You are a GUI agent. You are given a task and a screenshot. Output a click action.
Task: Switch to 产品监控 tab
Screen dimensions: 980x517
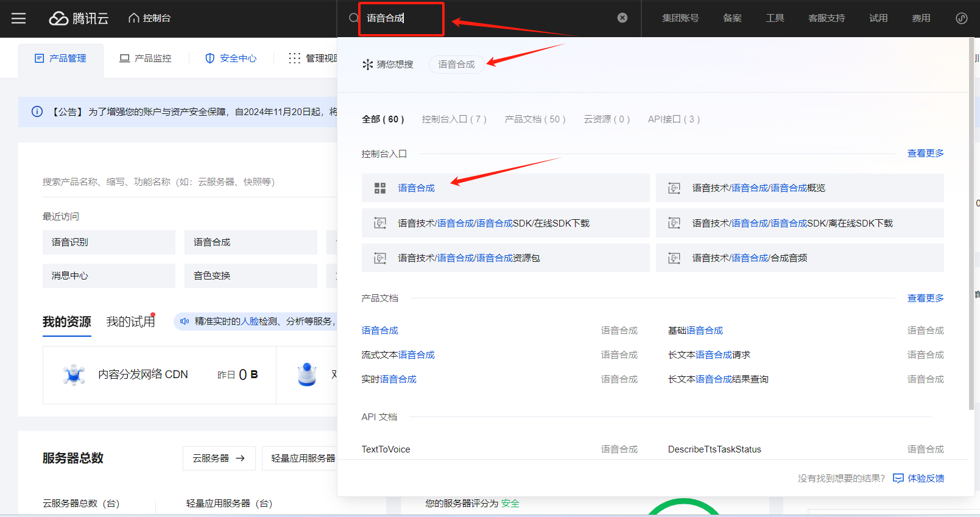pos(146,58)
